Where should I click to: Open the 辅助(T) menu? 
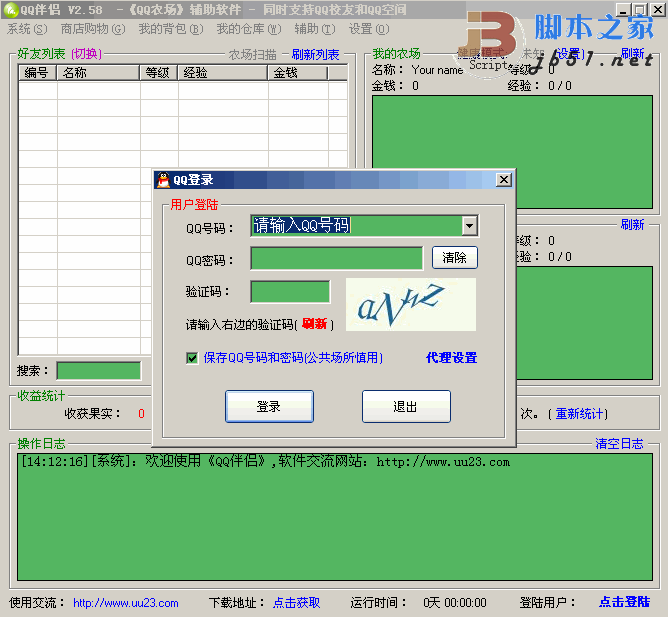tap(315, 29)
